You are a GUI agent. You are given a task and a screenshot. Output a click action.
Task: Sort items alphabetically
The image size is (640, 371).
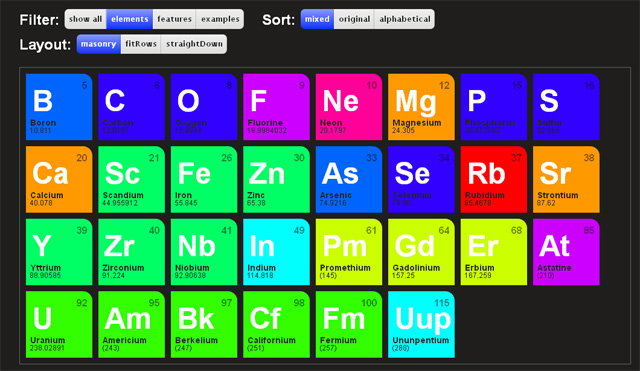(404, 19)
